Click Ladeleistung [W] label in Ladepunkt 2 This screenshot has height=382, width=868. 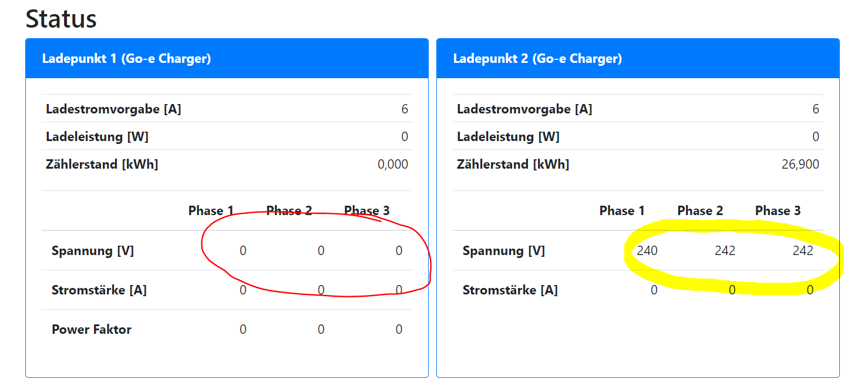508,137
